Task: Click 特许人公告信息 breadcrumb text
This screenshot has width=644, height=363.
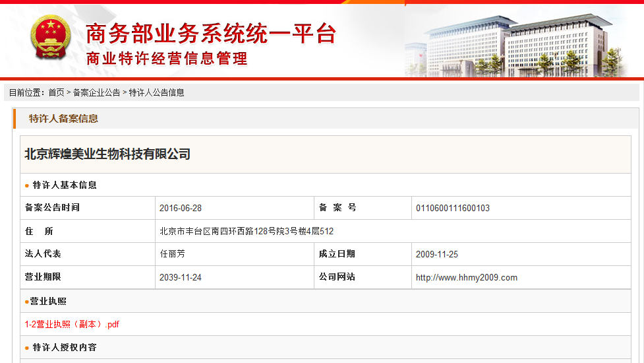Action: pos(156,92)
